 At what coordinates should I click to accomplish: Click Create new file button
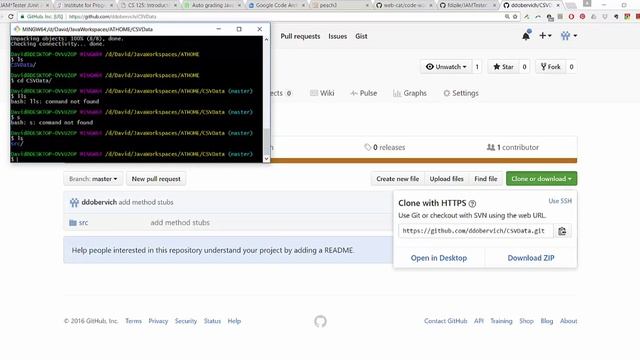point(398,179)
